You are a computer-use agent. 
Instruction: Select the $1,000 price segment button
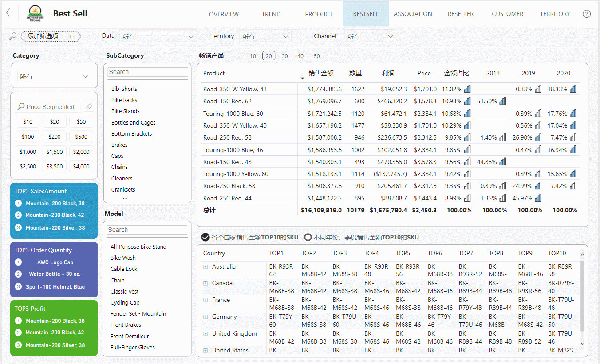[28, 152]
